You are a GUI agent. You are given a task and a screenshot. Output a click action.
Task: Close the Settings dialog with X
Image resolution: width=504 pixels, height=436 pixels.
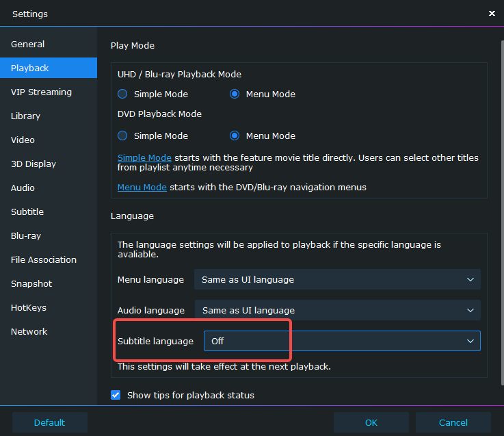[492, 14]
